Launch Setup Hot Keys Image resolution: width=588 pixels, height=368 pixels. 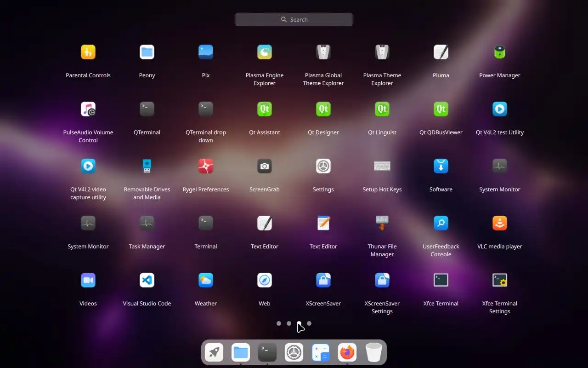click(x=382, y=166)
